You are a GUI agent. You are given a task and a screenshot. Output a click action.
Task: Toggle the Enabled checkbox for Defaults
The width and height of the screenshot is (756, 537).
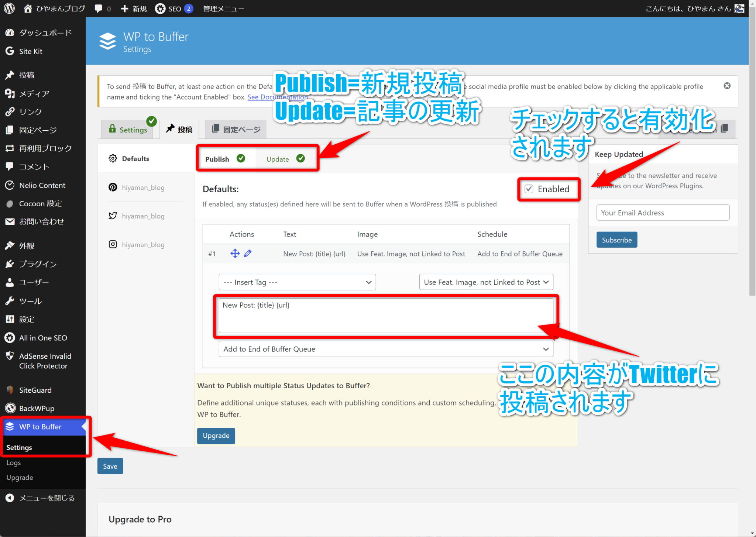pyautogui.click(x=529, y=189)
